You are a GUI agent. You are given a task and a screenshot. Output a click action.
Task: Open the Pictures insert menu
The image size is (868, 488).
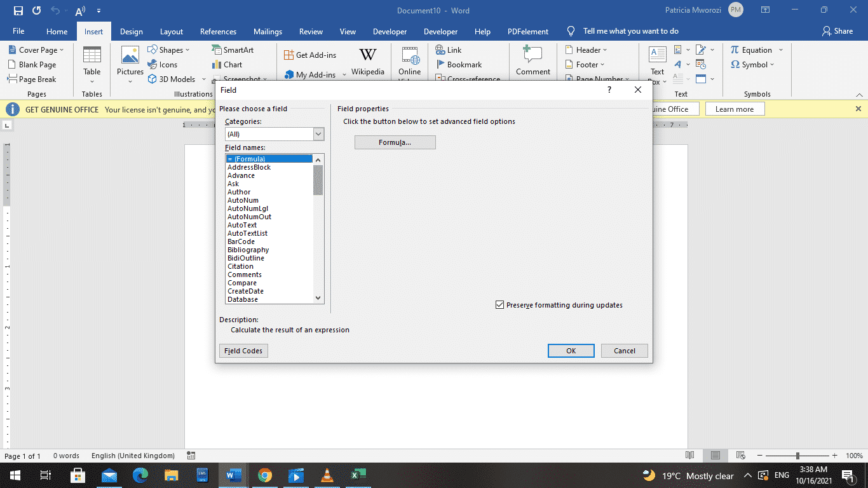[130, 65]
